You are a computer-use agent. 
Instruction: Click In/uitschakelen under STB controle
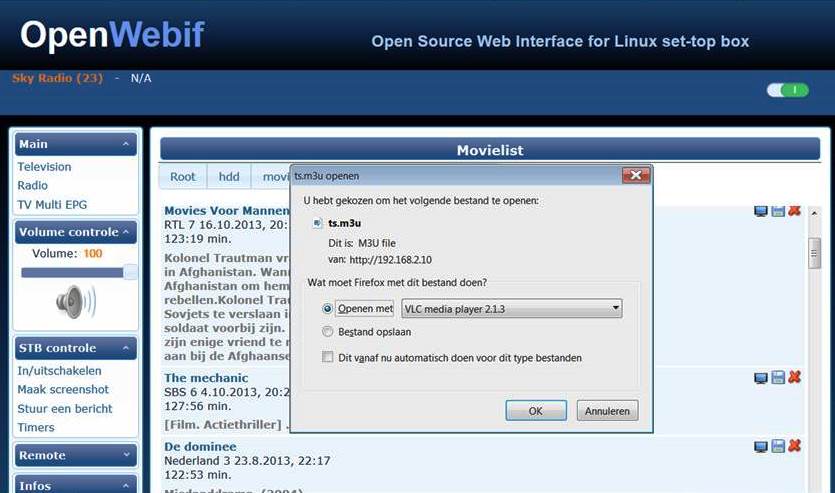[59, 371]
